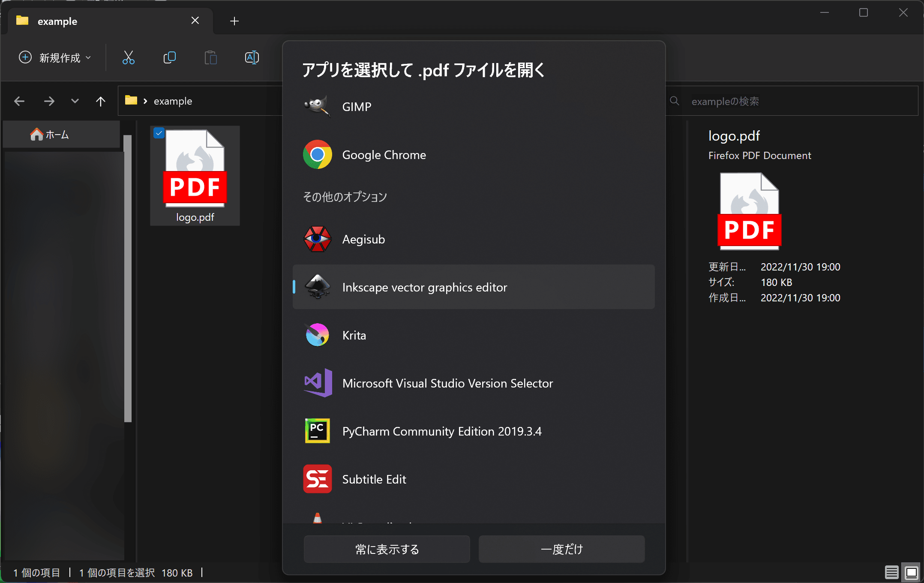Click the logo.pdf title in details pane

pos(734,136)
